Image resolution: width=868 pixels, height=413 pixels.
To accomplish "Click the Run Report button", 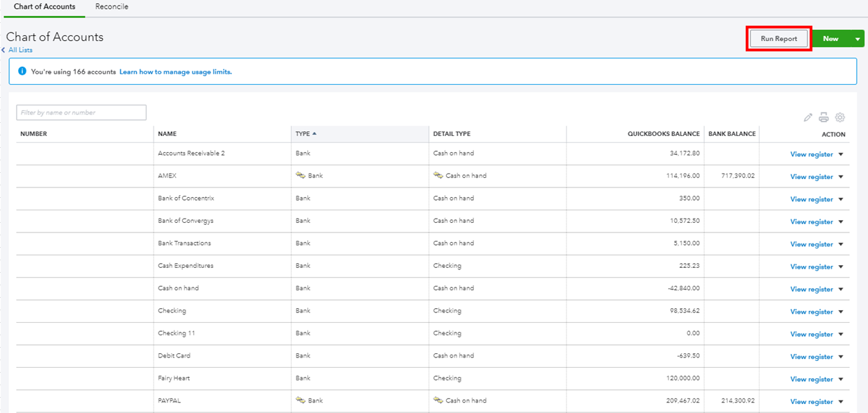I will (x=779, y=39).
